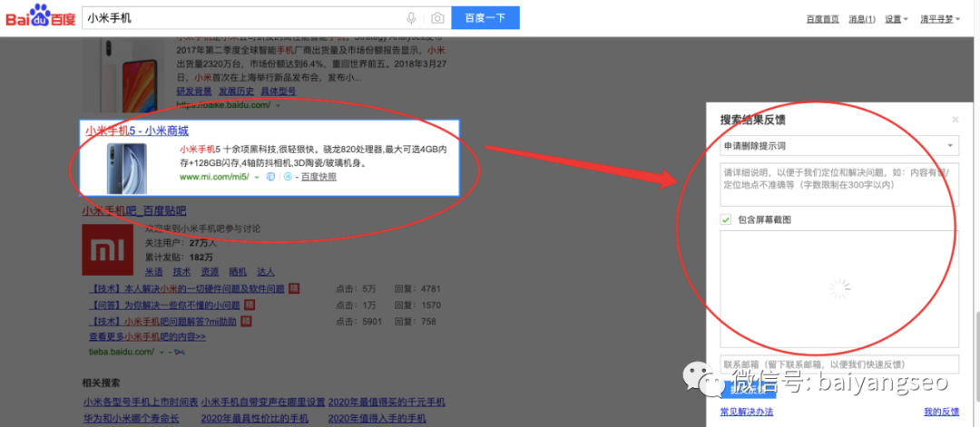The image size is (980, 427).
Task: Click the red MI logo thumbnail
Action: point(107,250)
